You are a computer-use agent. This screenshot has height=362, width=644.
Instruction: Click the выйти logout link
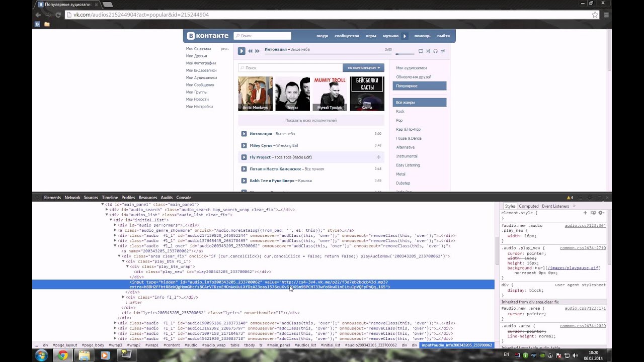[443, 36]
